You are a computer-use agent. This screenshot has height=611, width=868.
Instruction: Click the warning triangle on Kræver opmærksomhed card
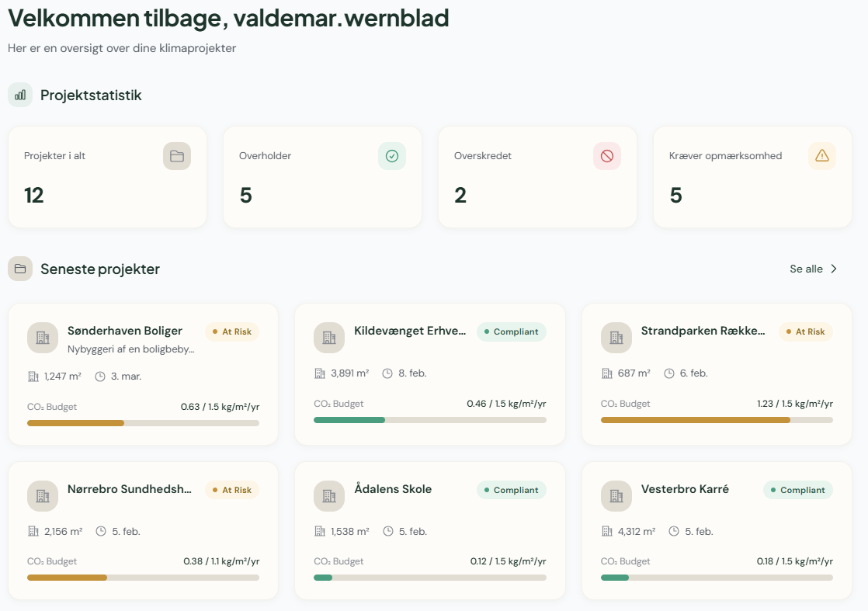(822, 155)
